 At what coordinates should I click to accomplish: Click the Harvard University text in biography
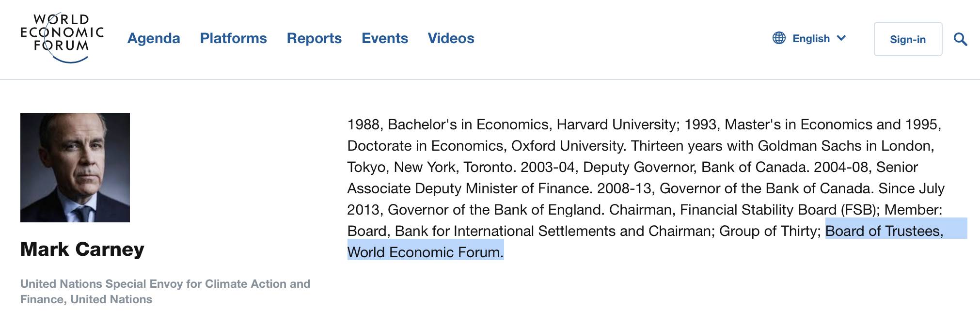pos(616,124)
